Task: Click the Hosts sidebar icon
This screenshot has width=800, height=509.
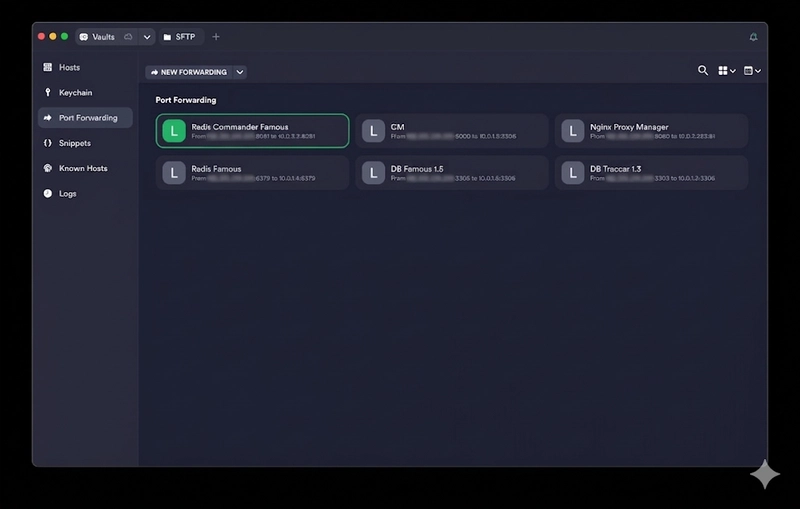Action: tap(47, 67)
